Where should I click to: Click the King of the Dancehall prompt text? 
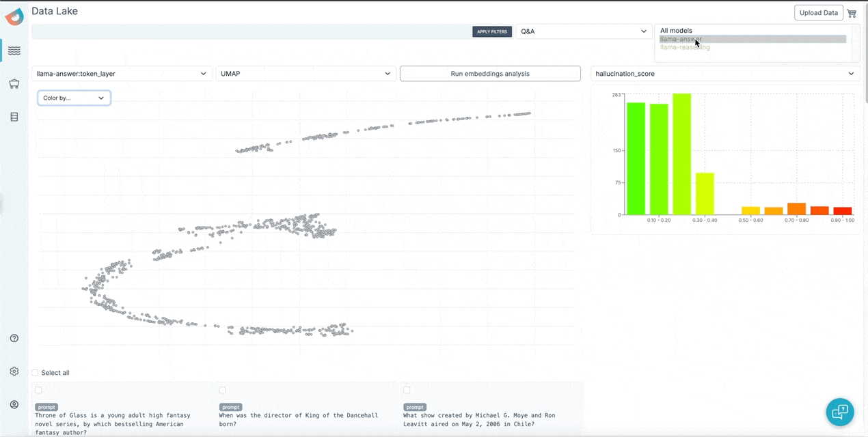(x=299, y=419)
